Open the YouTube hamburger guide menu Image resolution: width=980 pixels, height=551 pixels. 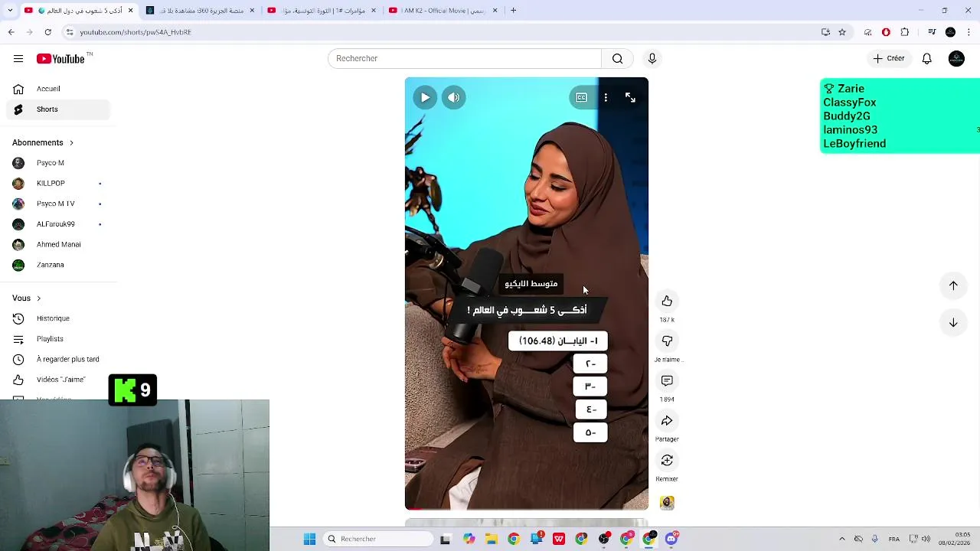[x=18, y=58]
